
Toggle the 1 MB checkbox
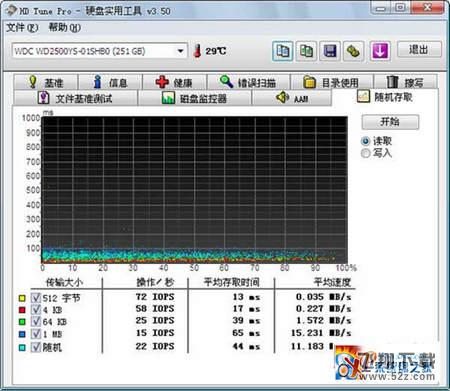[x=36, y=334]
